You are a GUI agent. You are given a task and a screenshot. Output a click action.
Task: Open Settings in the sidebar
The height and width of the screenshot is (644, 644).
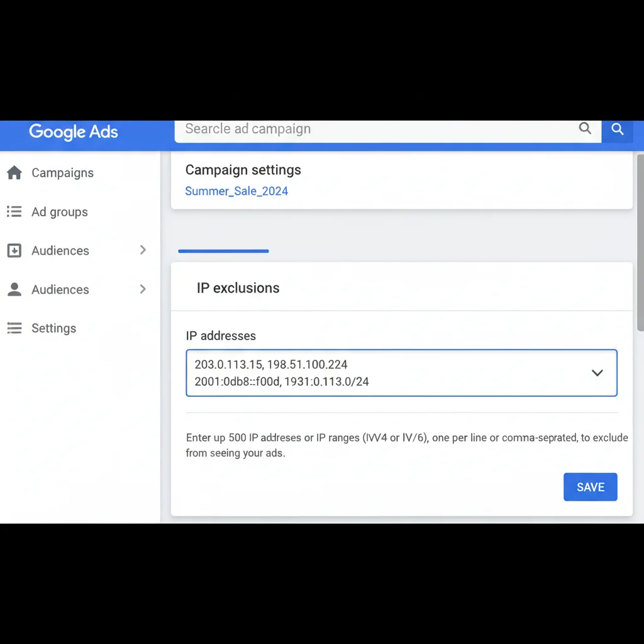(54, 328)
